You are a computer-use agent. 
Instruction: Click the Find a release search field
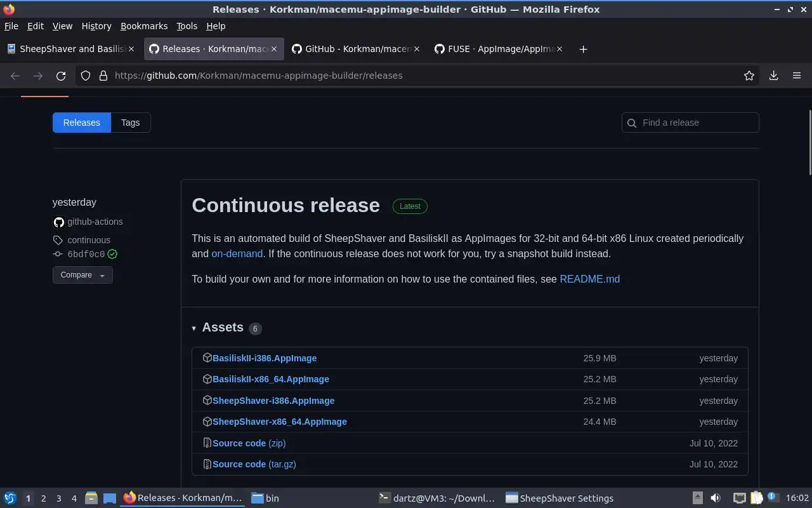[690, 123]
